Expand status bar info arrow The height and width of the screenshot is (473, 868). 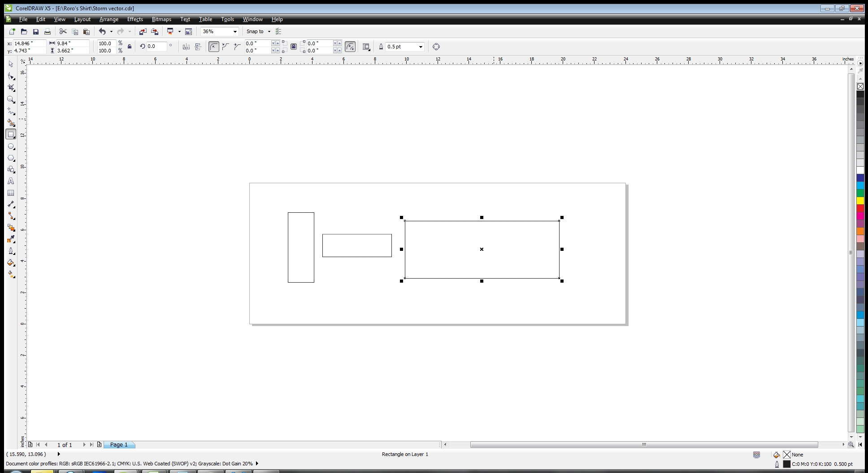coord(59,454)
